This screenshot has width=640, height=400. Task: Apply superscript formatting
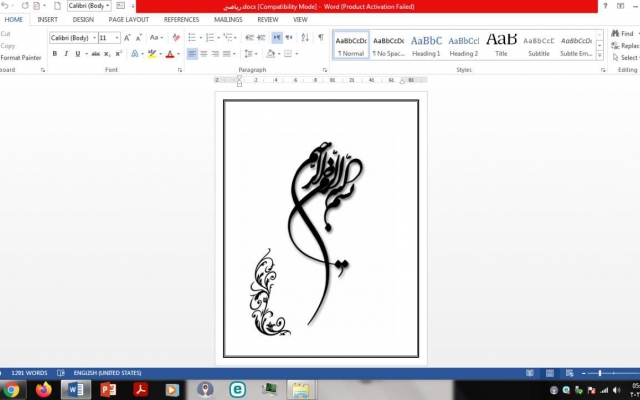[x=118, y=54]
